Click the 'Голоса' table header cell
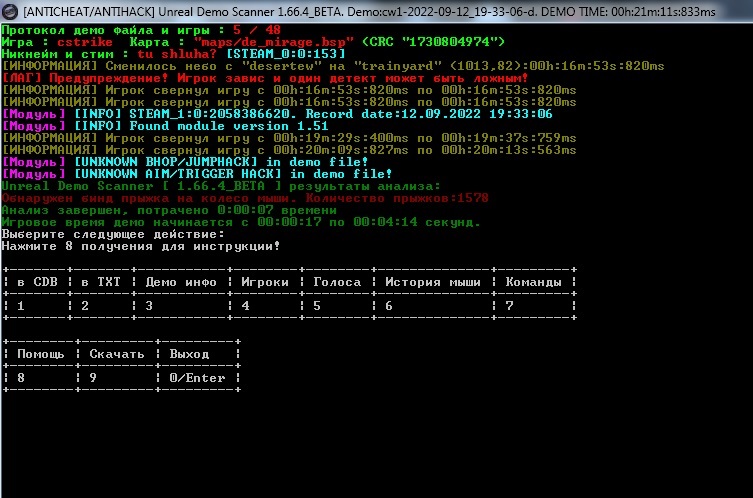Viewport: 753px width, 498px height. 337,282
